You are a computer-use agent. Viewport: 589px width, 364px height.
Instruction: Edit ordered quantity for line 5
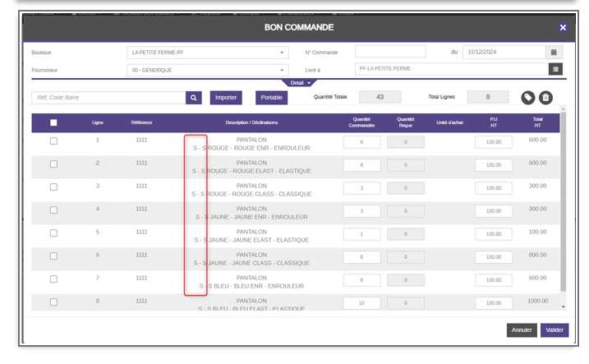pos(361,234)
